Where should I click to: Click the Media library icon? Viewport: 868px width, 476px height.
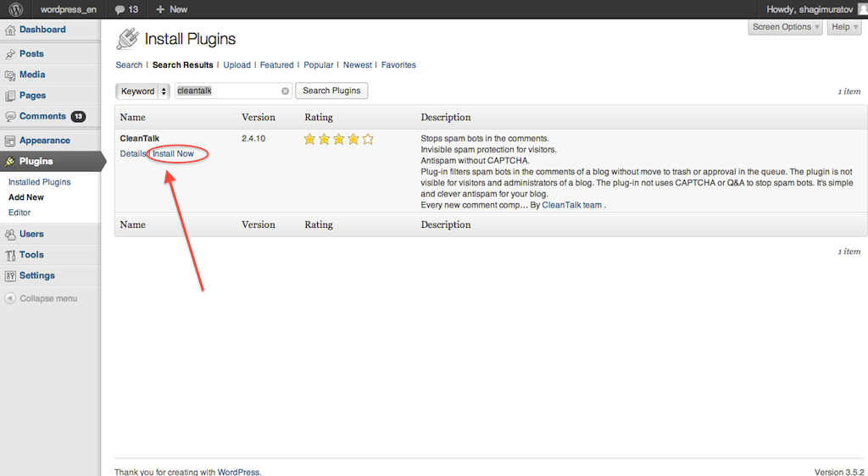tap(10, 75)
